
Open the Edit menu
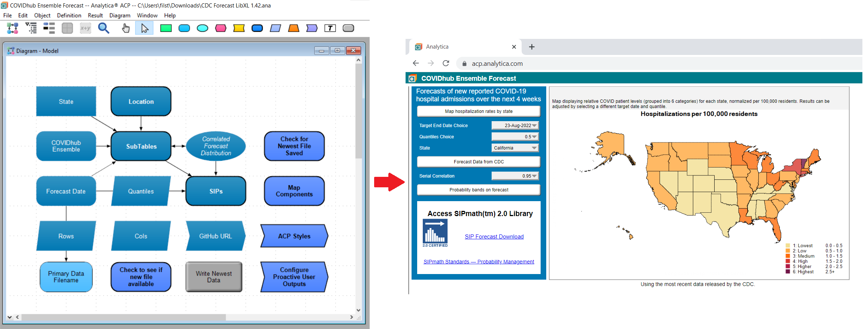point(23,15)
